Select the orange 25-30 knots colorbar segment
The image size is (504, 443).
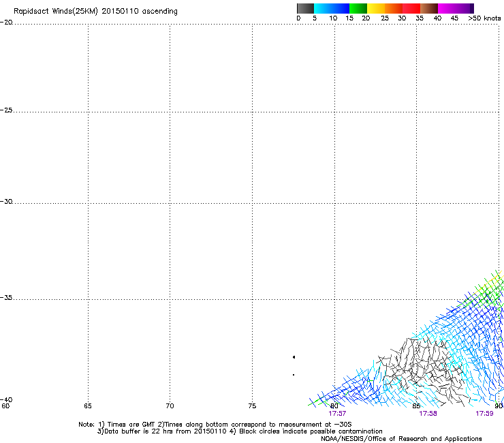(394, 8)
